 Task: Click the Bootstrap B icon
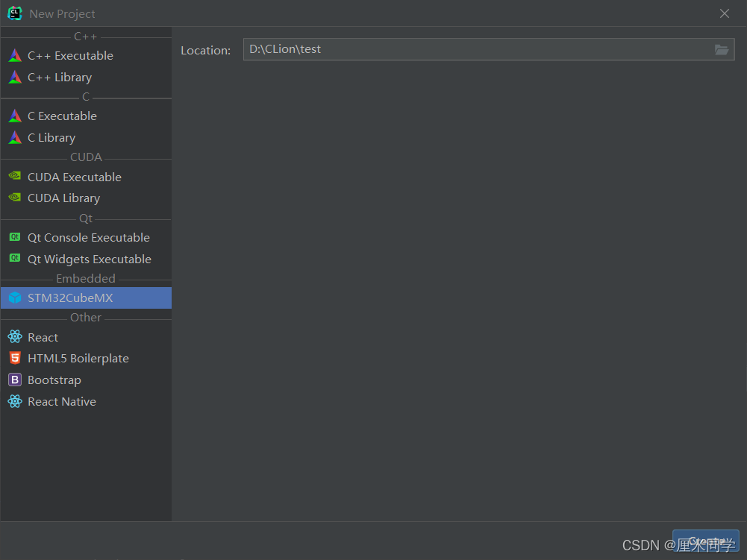(x=15, y=380)
